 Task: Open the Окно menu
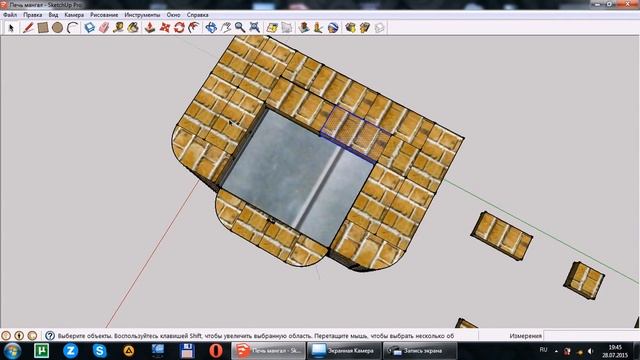[173, 15]
